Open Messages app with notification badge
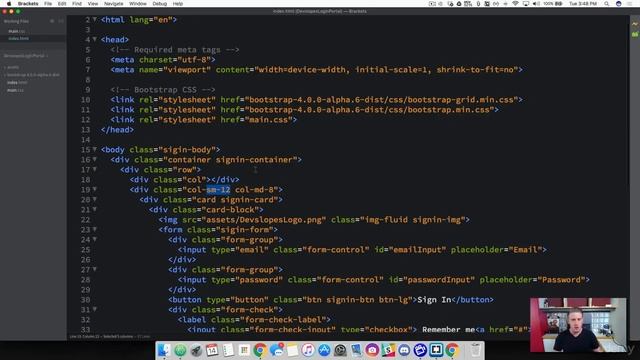Screen dimensions: 640x360 click(x=276, y=350)
